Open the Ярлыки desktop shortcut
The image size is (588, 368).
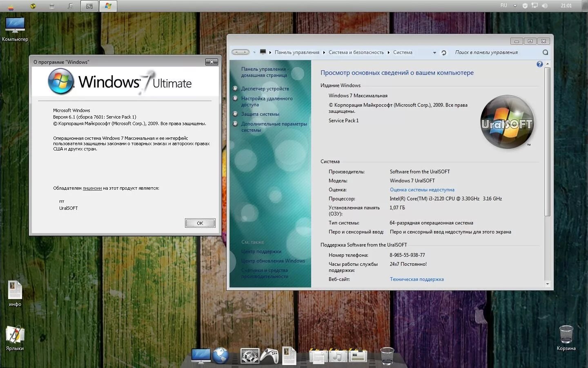(15, 338)
